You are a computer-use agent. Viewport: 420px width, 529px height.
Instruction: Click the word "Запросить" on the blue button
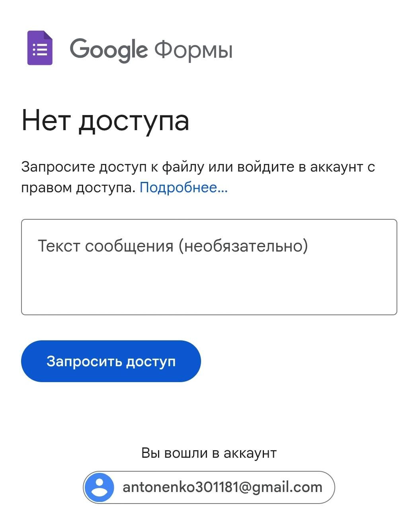pyautogui.click(x=84, y=361)
